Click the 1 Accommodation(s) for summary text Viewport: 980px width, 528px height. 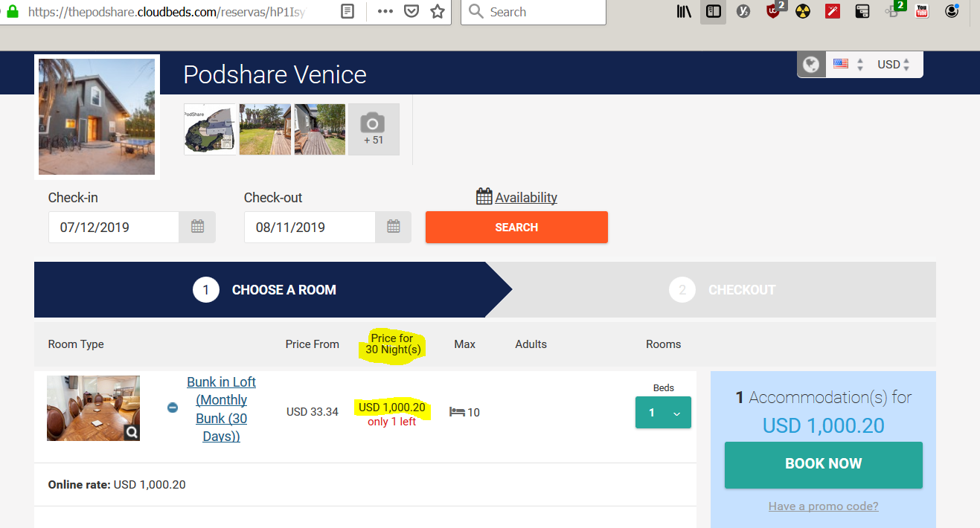click(x=824, y=397)
